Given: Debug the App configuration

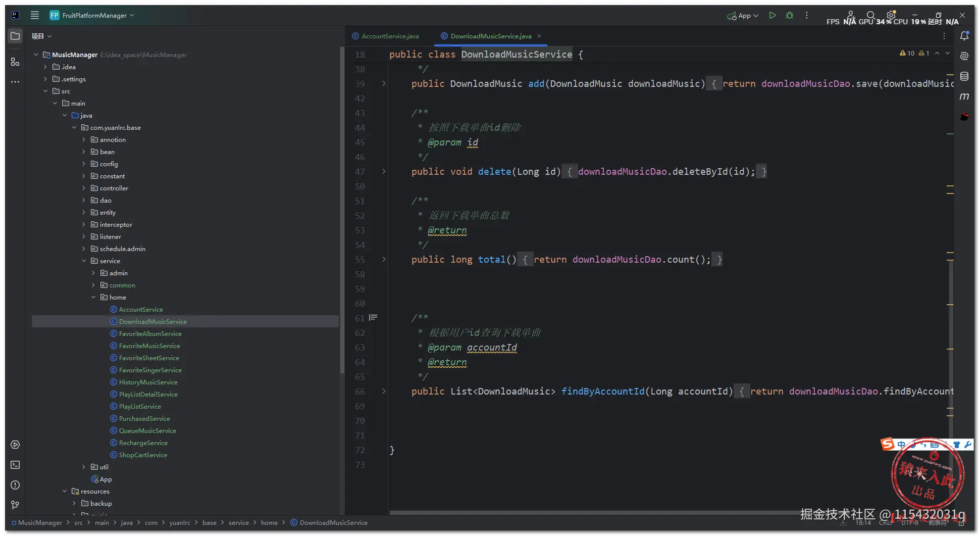Looking at the screenshot, I should [790, 15].
